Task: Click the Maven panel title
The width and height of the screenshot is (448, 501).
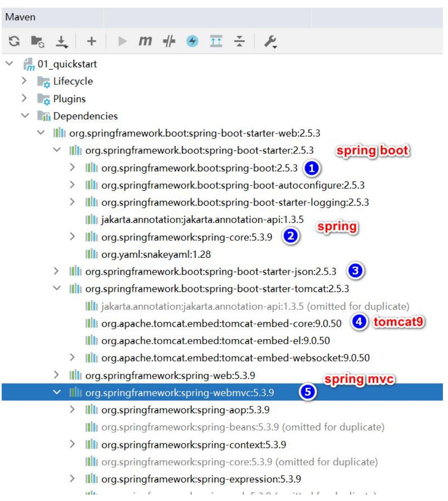Action: click(20, 17)
